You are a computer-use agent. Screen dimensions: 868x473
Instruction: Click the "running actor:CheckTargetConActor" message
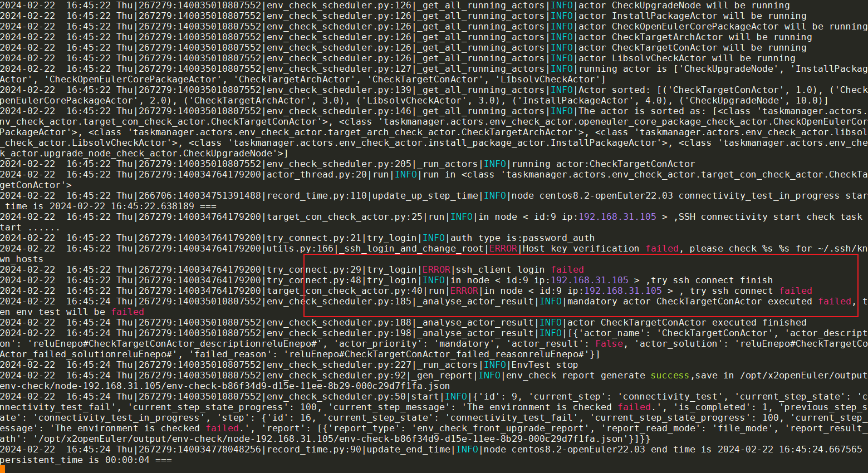[x=603, y=164]
